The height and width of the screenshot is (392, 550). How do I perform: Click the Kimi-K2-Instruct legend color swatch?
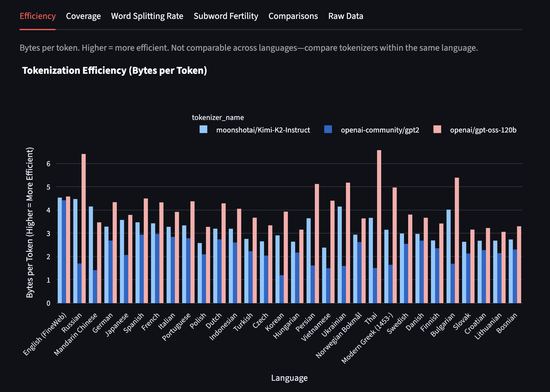point(203,130)
